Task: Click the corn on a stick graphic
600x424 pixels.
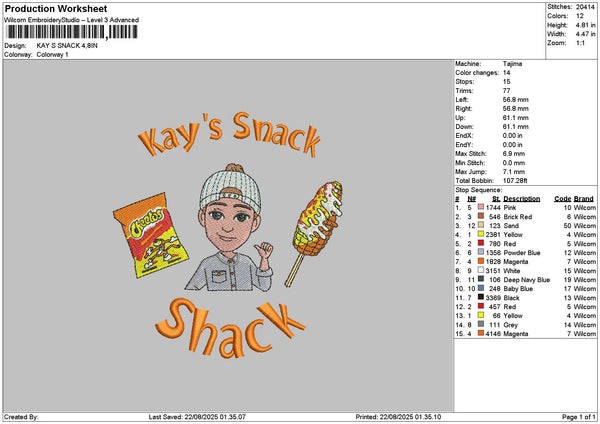Action: point(314,233)
